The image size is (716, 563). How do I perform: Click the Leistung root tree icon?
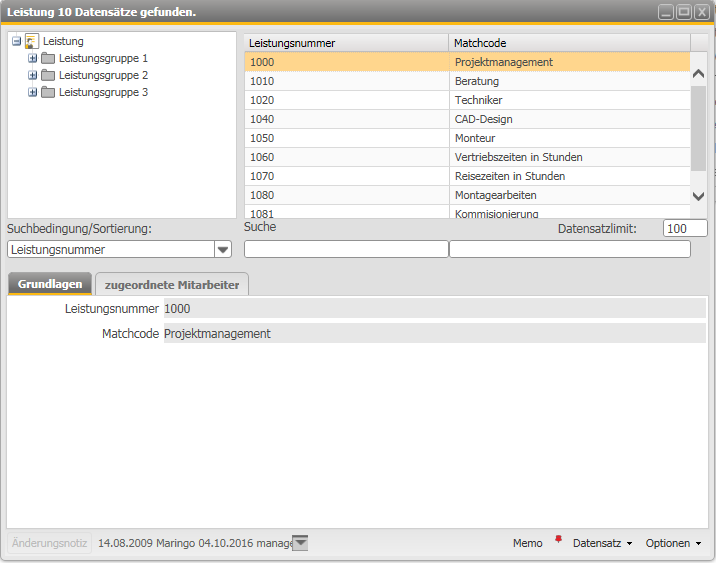pos(31,41)
